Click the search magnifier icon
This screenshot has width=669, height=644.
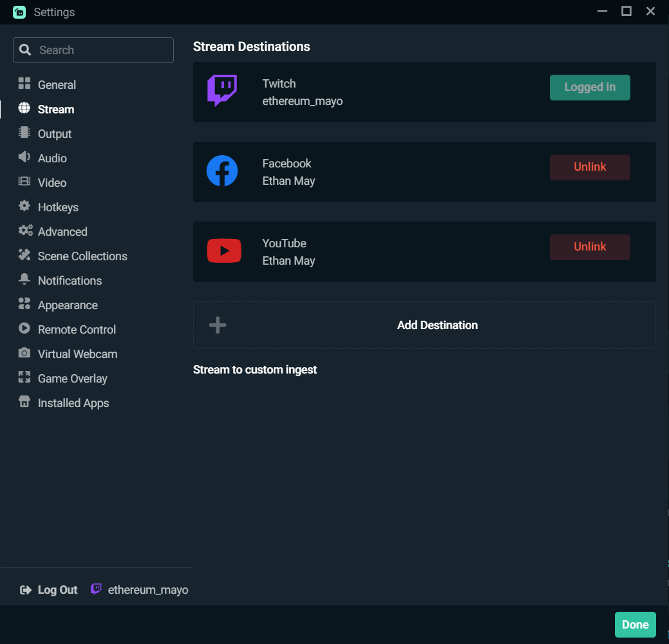point(25,50)
